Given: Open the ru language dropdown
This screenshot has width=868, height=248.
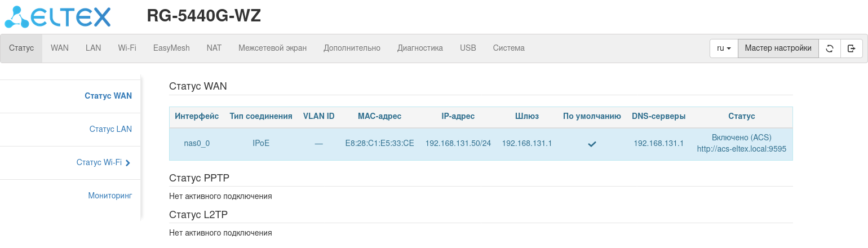Looking at the screenshot, I should pos(724,48).
